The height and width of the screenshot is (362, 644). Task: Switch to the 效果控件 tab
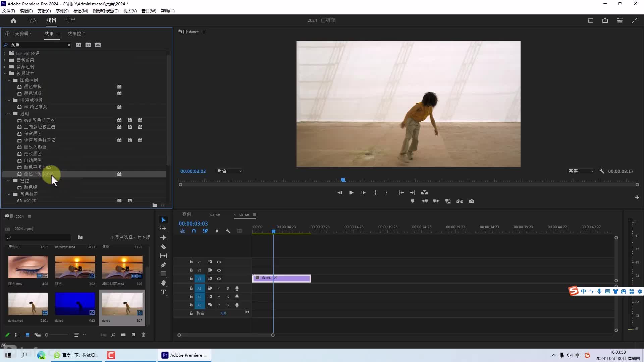pos(76,34)
